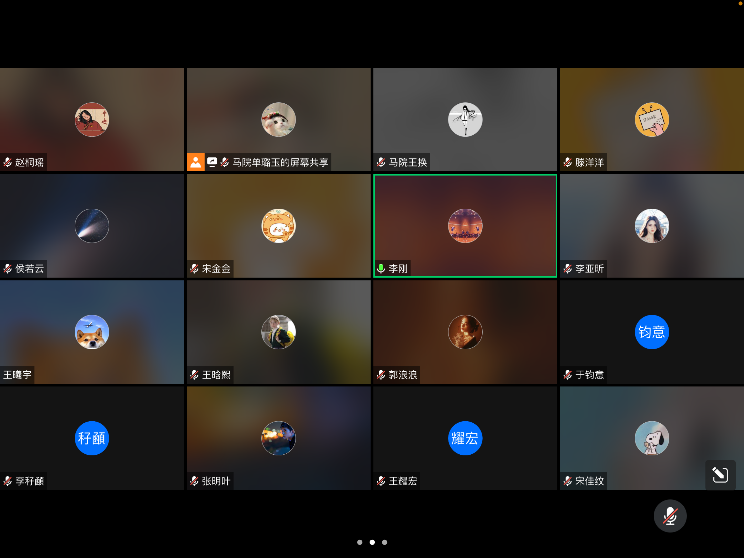Click the blue 钧意 avatar circle
Viewport: 744px width, 558px height.
click(652, 332)
